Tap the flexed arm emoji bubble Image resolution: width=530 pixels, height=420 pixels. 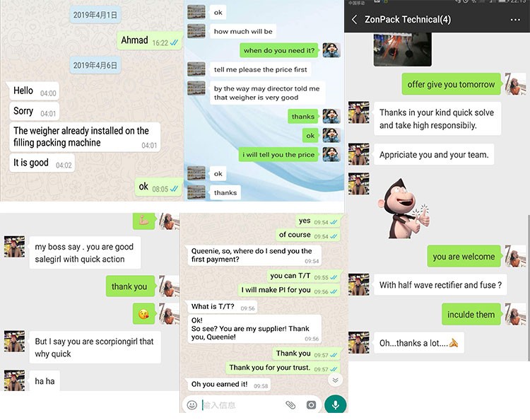pyautogui.click(x=143, y=221)
